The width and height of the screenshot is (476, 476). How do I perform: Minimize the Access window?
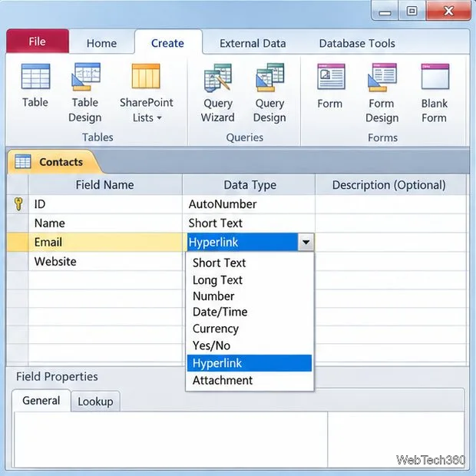tap(385, 12)
